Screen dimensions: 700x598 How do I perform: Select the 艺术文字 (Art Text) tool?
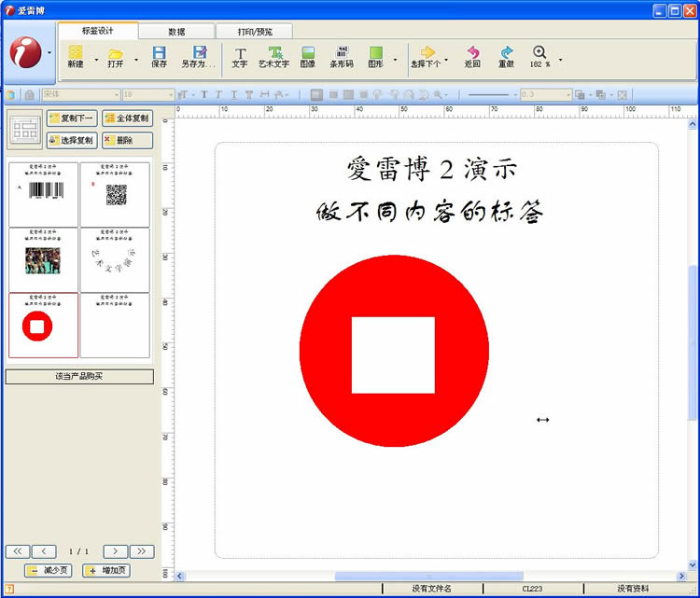[x=274, y=57]
